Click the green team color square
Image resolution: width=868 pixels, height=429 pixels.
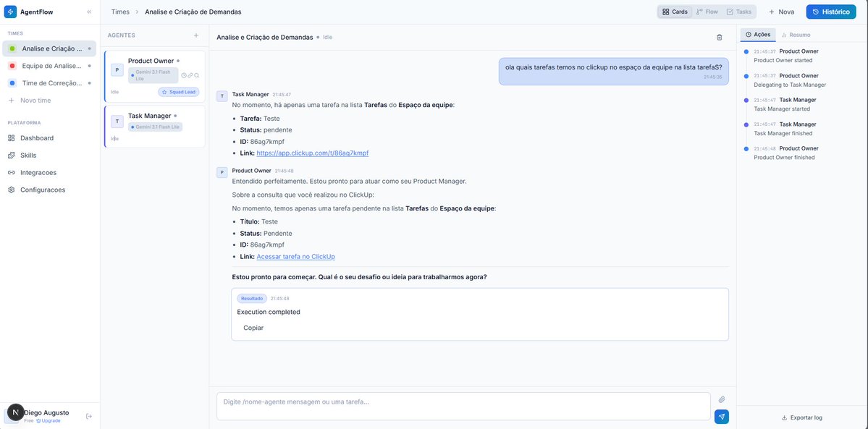pyautogui.click(x=12, y=48)
